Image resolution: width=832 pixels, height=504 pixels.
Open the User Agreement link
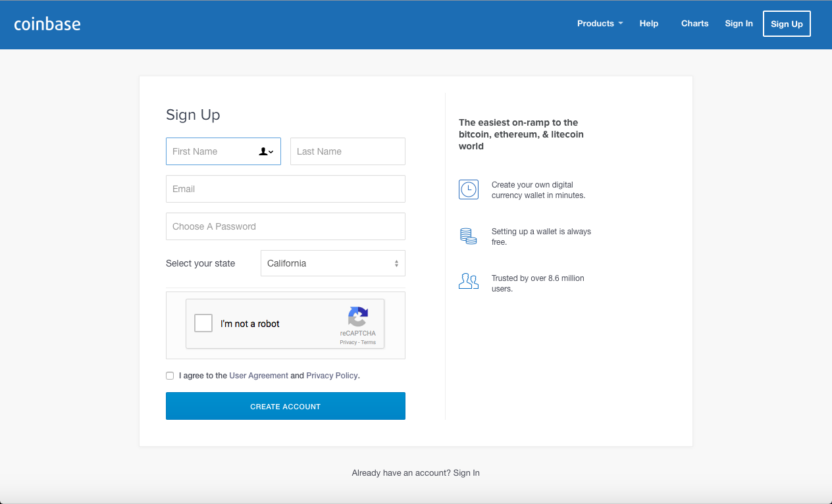pos(259,376)
